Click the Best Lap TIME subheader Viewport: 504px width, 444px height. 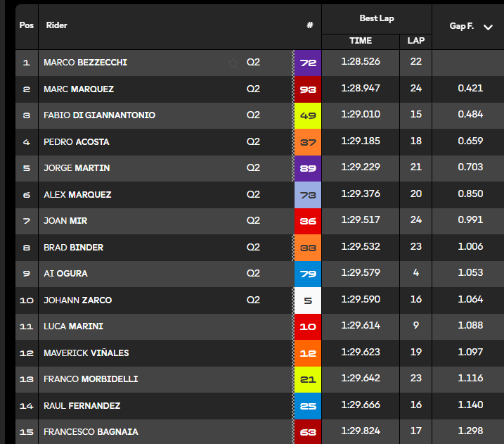361,41
